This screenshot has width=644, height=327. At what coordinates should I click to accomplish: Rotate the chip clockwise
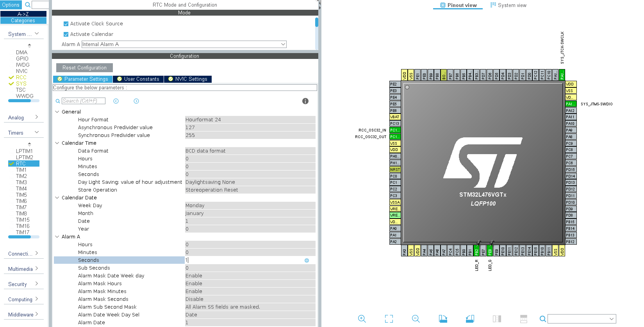(x=443, y=319)
